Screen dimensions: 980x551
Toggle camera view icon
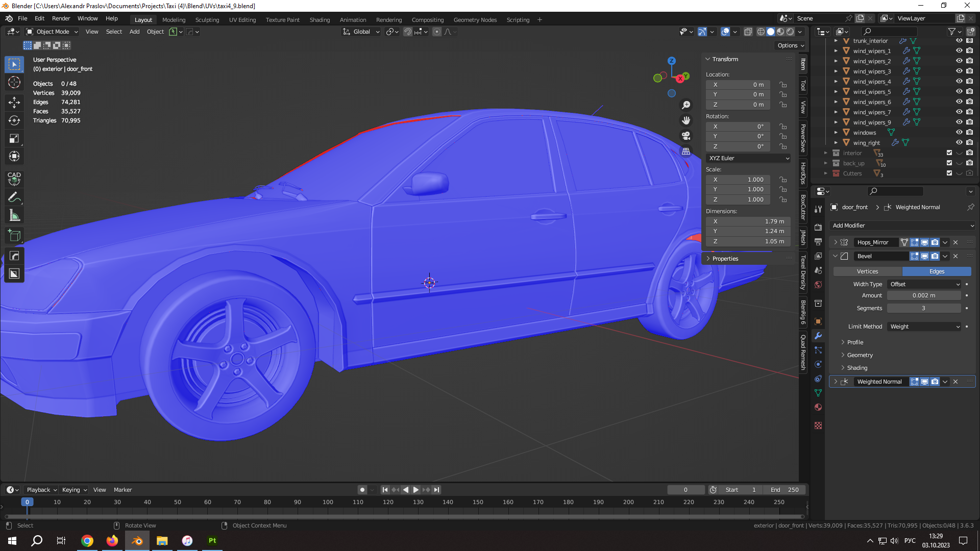(686, 136)
